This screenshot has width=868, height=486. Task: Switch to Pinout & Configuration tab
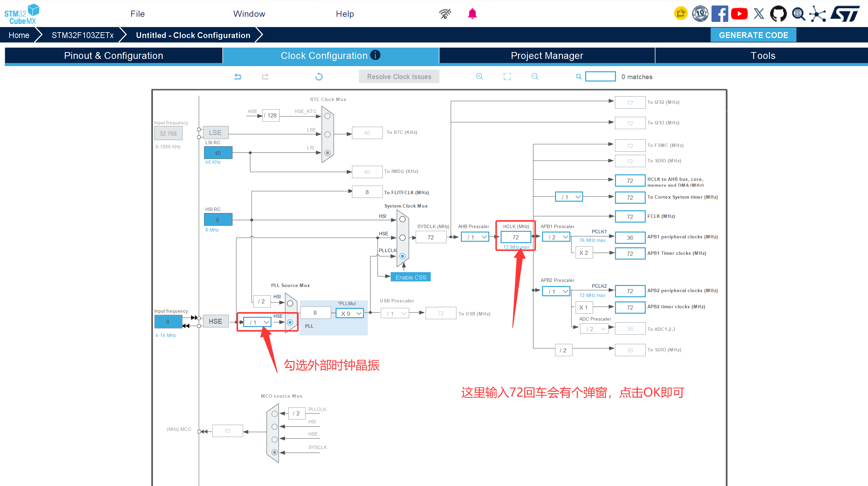pos(114,55)
